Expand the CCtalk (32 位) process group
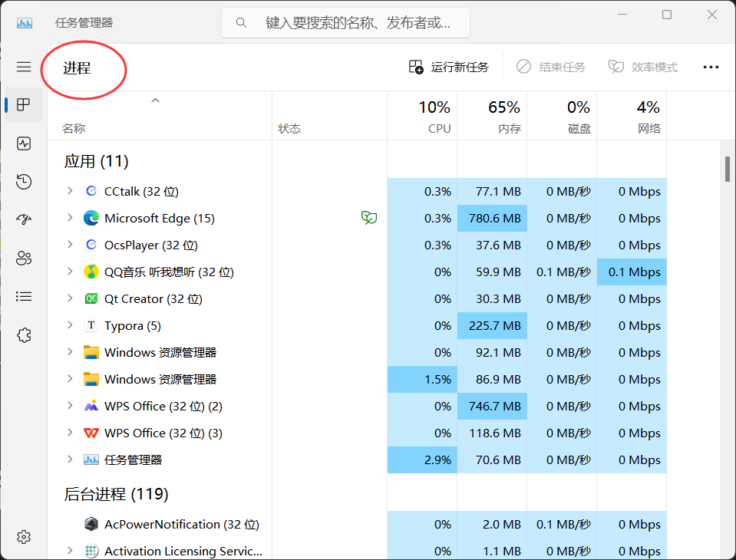The image size is (736, 560). click(x=70, y=190)
